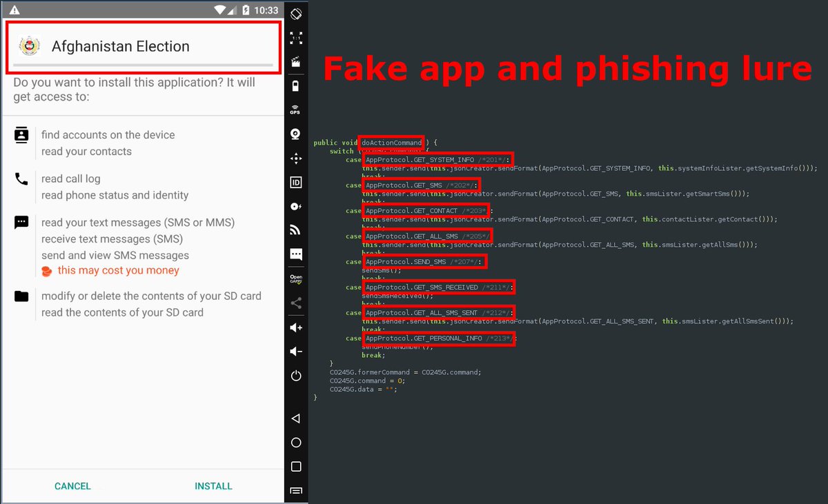The height and width of the screenshot is (504, 828).
Task: Click 'send and view SMS messages' line
Action: pos(115,255)
